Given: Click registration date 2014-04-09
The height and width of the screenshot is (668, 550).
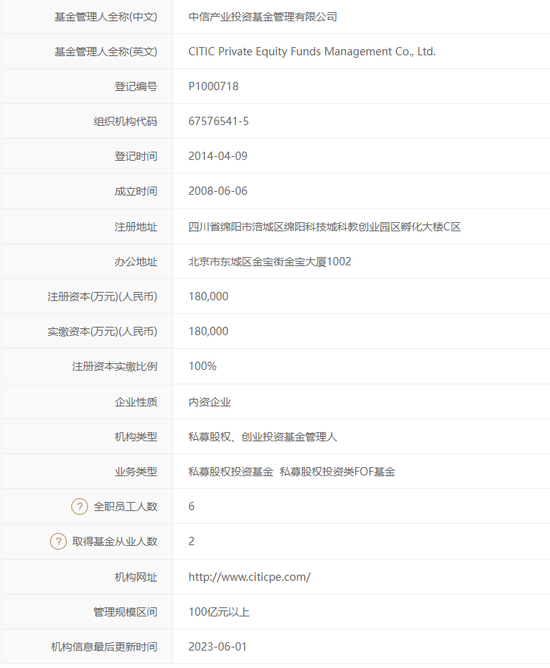Looking at the screenshot, I should (218, 156).
